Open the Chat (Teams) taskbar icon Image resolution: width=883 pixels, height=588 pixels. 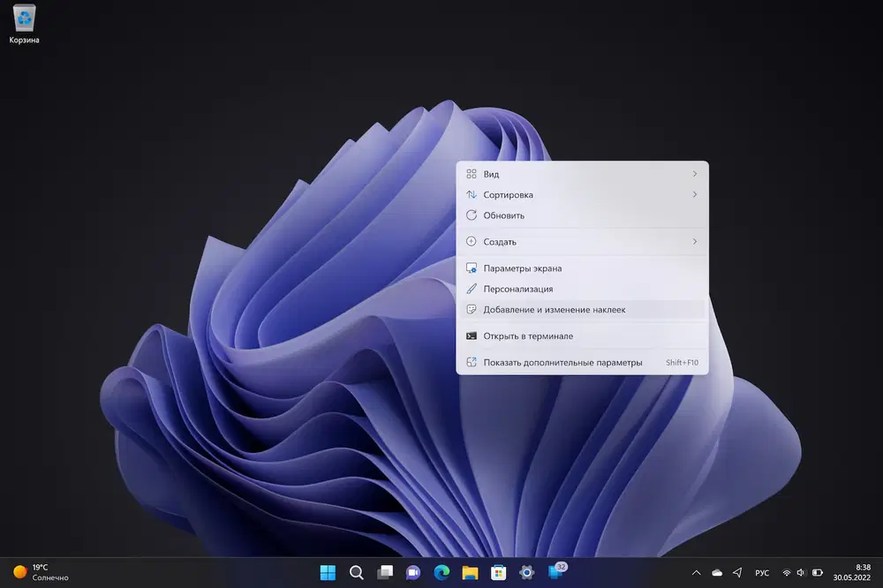pos(413,573)
